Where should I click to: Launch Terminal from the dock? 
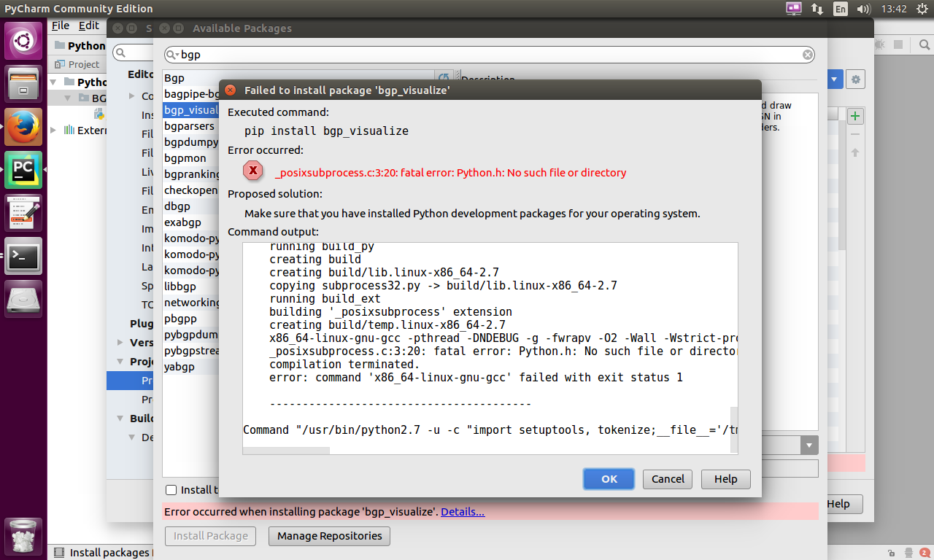(23, 256)
